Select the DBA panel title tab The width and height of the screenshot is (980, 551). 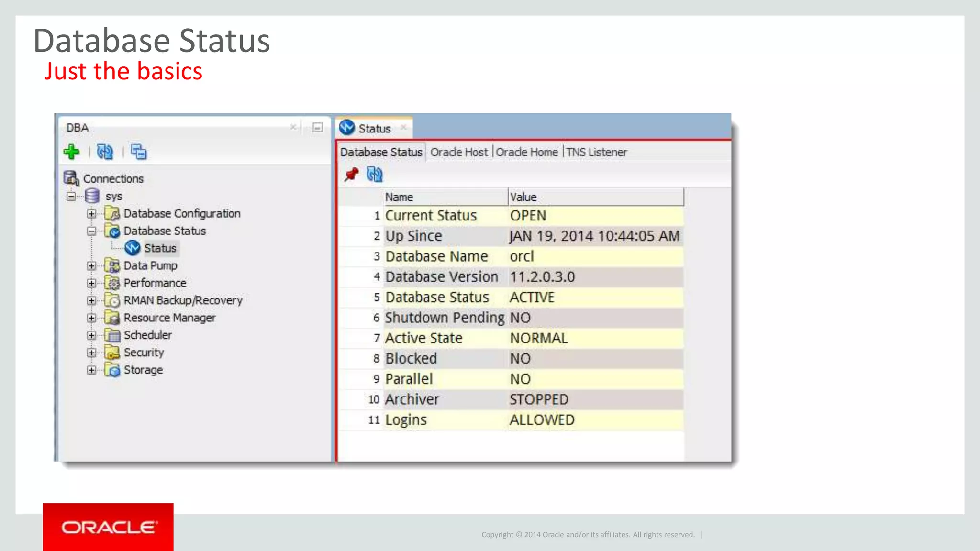coord(78,128)
